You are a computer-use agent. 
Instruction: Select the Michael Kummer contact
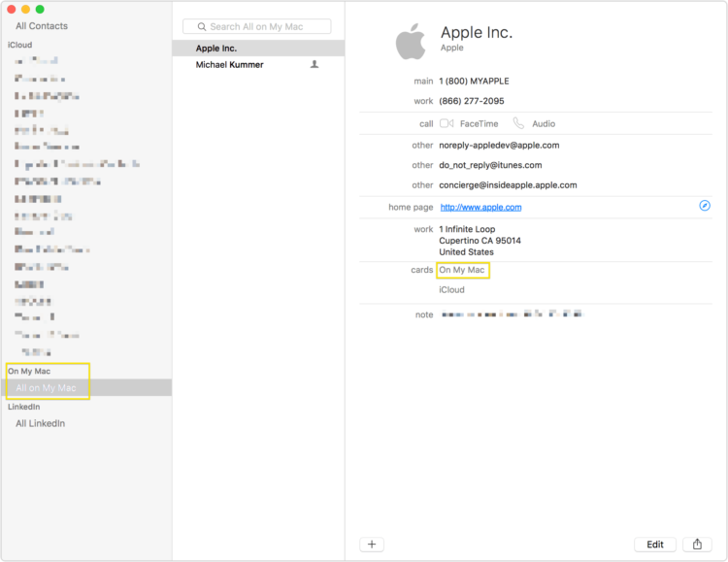click(x=258, y=65)
